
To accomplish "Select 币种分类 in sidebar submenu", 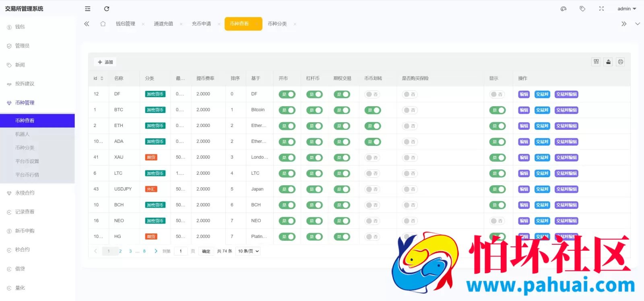I will tap(37, 148).
